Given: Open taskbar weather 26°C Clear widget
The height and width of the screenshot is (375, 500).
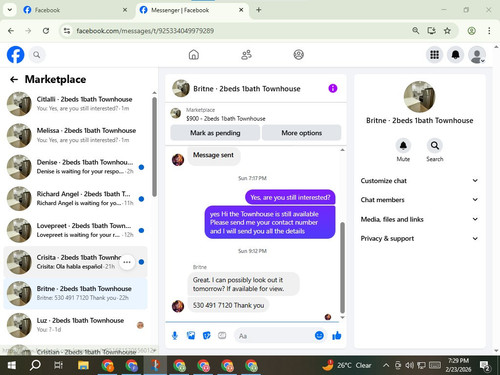Looking at the screenshot, I should 347,366.
